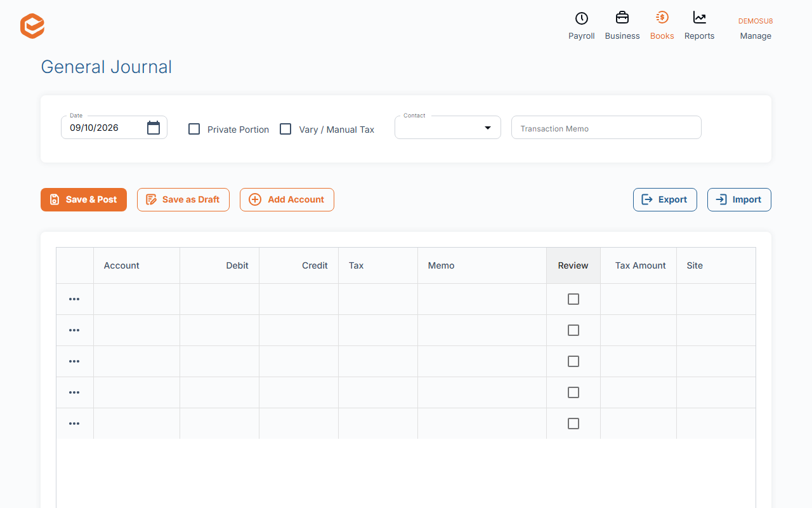
Task: Click the orange company logo
Action: pyautogui.click(x=32, y=26)
